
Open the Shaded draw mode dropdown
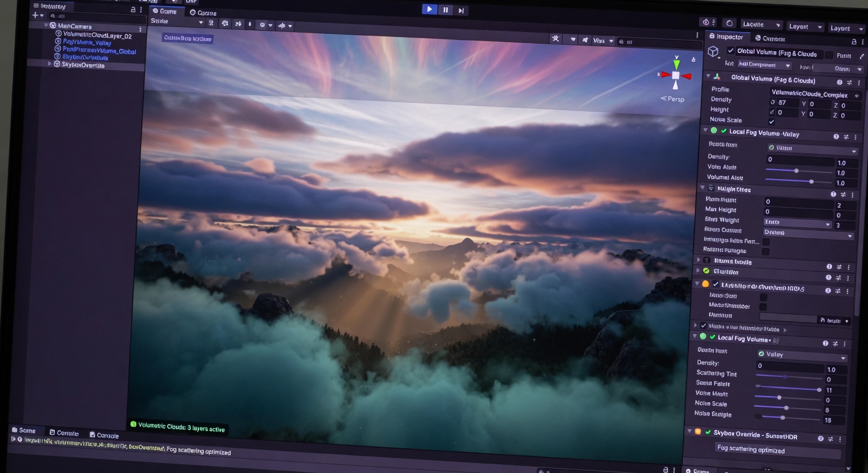(x=177, y=22)
